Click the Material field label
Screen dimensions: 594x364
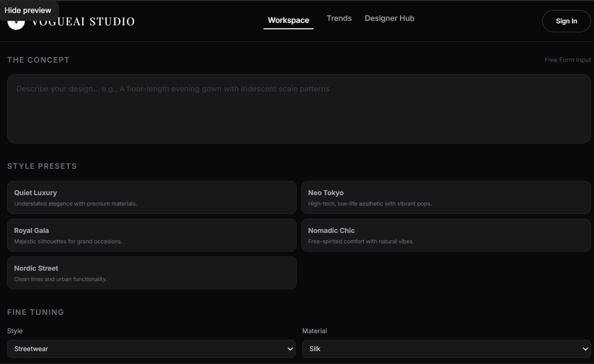315,331
